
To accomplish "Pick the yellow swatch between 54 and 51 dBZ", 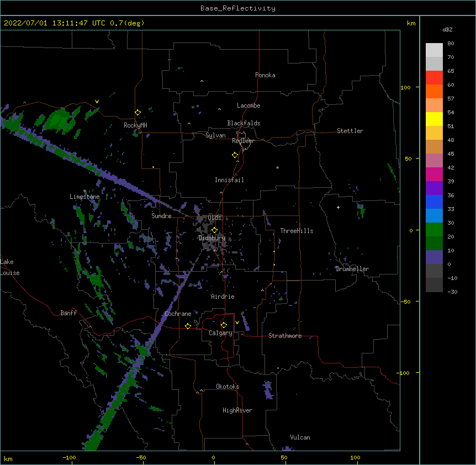I will 434,119.
